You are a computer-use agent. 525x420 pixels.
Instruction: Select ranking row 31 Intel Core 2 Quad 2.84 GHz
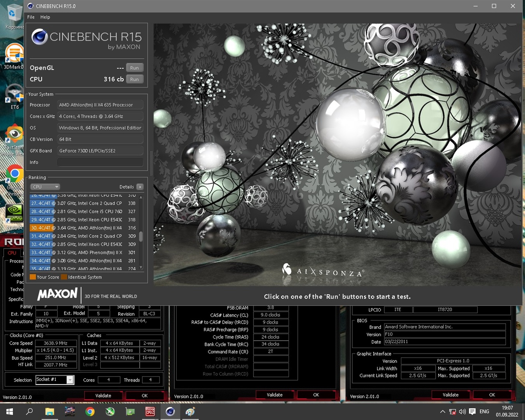(83, 236)
